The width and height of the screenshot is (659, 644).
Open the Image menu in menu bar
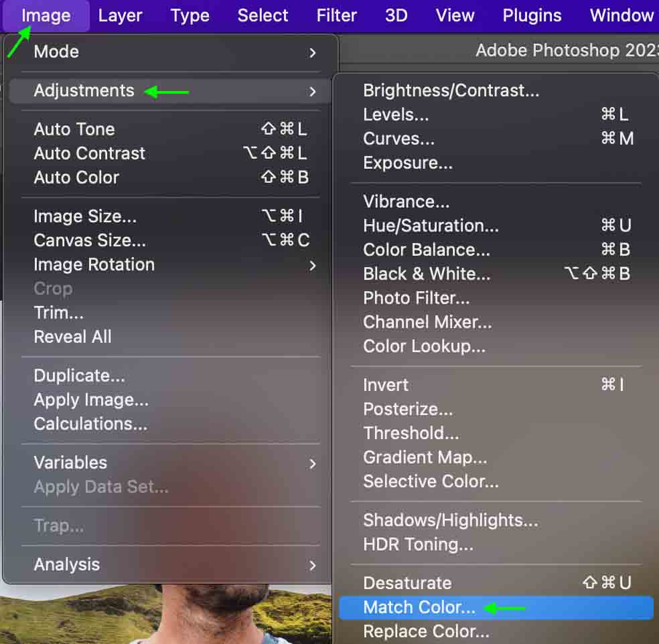(x=46, y=15)
